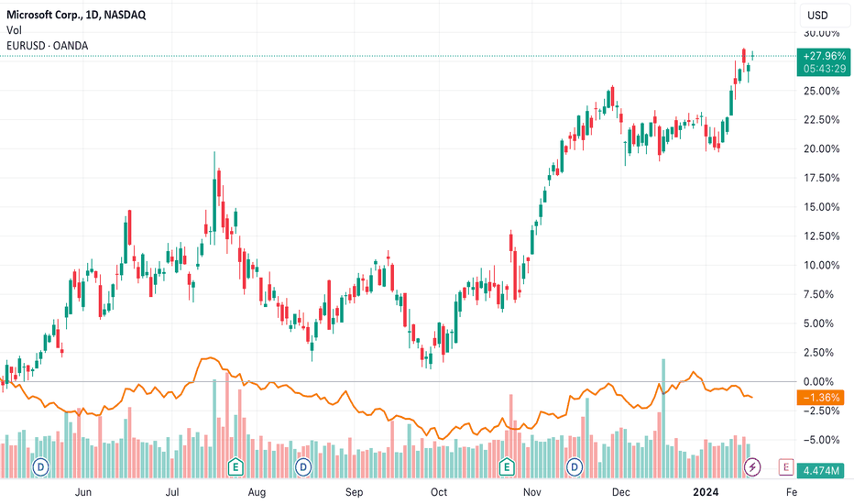Click the dividend D marker between Aug and Sep
854x504 pixels.
coord(302,467)
